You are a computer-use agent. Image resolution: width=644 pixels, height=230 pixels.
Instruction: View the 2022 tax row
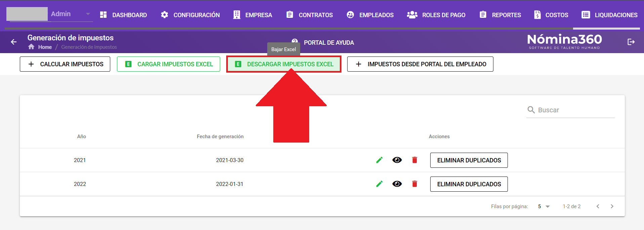(397, 184)
